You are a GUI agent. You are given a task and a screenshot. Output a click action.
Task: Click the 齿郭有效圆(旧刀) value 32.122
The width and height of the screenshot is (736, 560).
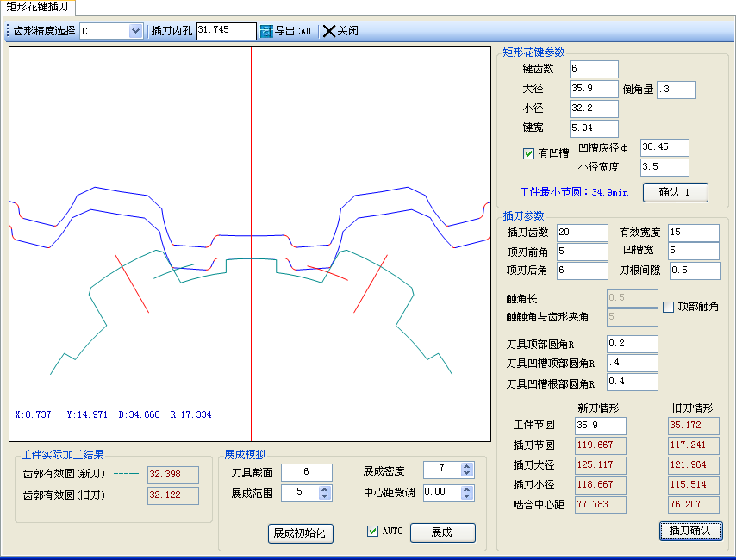[x=172, y=495]
